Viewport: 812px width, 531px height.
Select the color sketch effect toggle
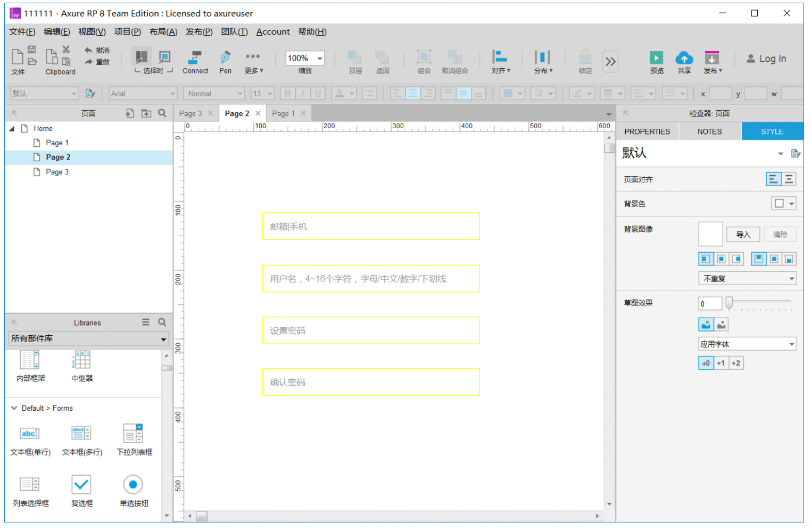coord(706,324)
